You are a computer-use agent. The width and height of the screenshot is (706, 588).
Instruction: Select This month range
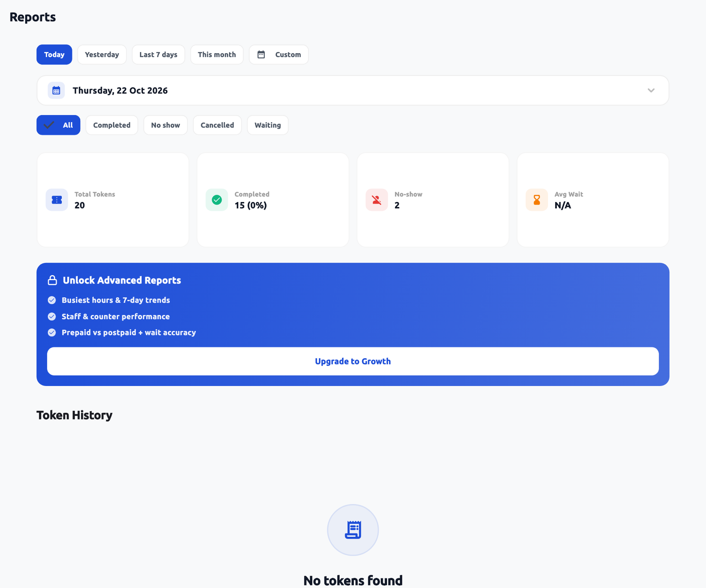pyautogui.click(x=217, y=55)
